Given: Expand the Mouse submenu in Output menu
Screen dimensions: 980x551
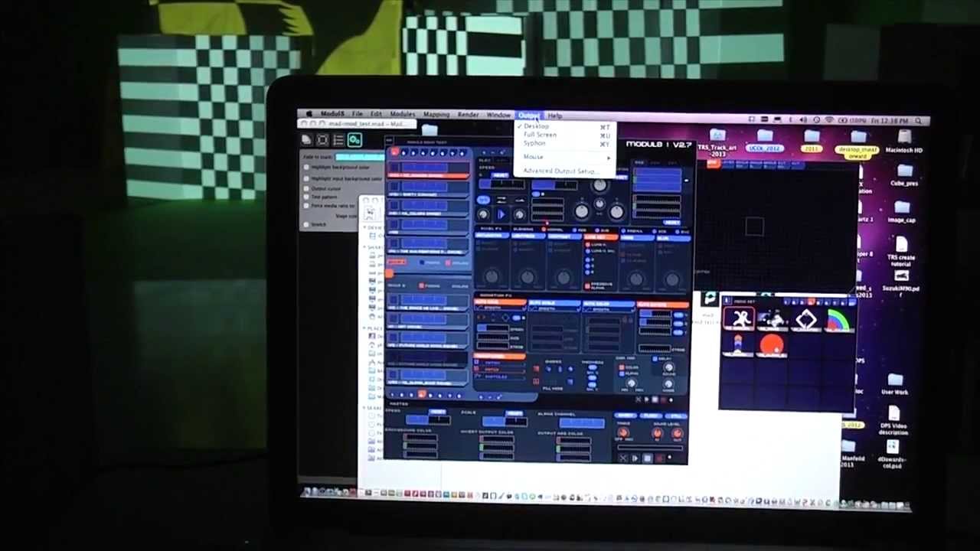Looking at the screenshot, I should point(564,157).
